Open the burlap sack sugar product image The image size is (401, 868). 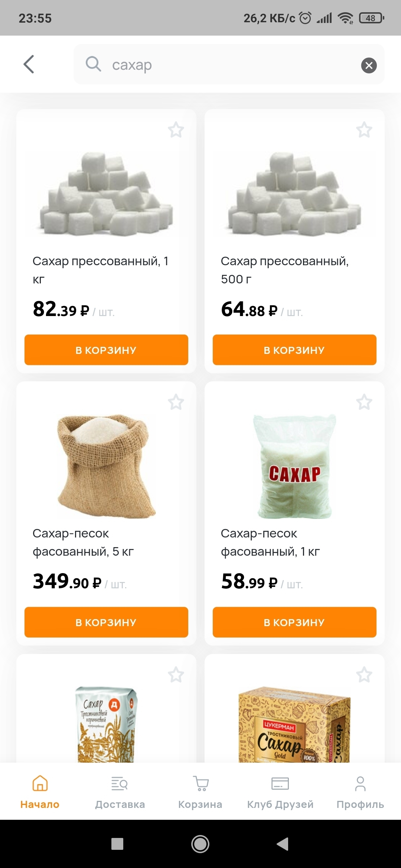106,466
